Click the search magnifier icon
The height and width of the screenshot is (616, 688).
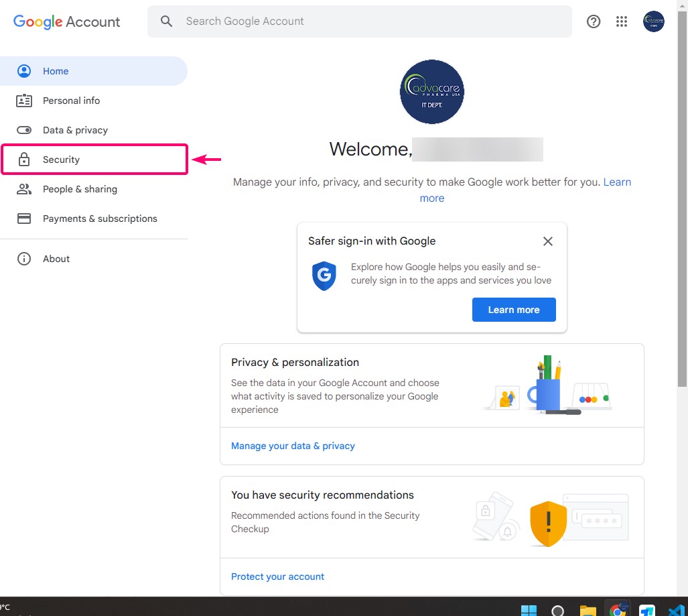pos(166,21)
